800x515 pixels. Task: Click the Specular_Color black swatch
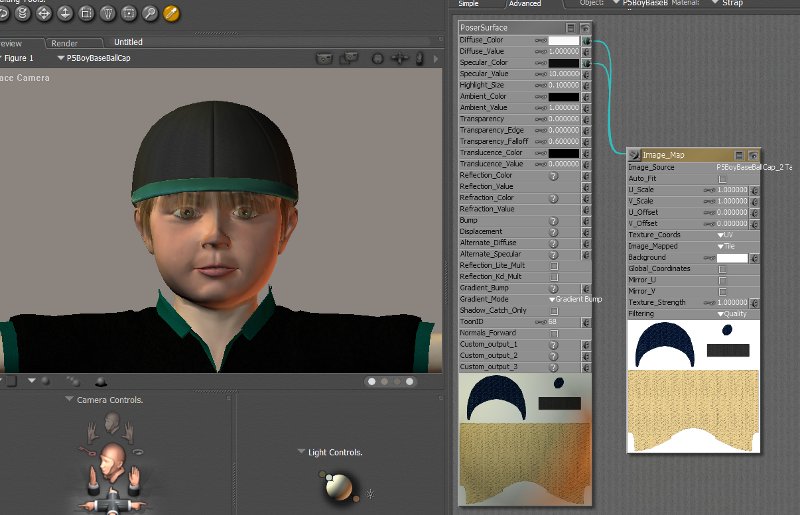click(x=564, y=63)
